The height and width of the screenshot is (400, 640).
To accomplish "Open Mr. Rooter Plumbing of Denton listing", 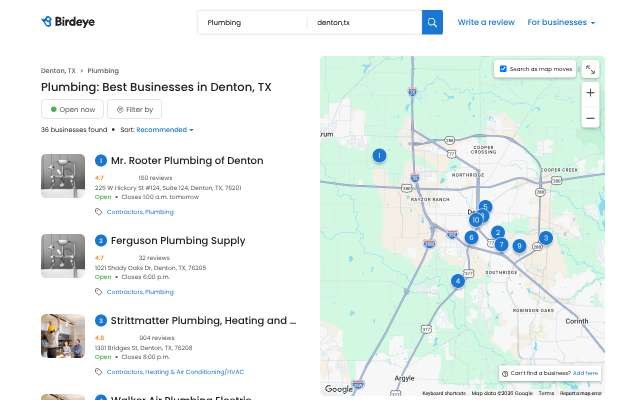I will point(187,160).
